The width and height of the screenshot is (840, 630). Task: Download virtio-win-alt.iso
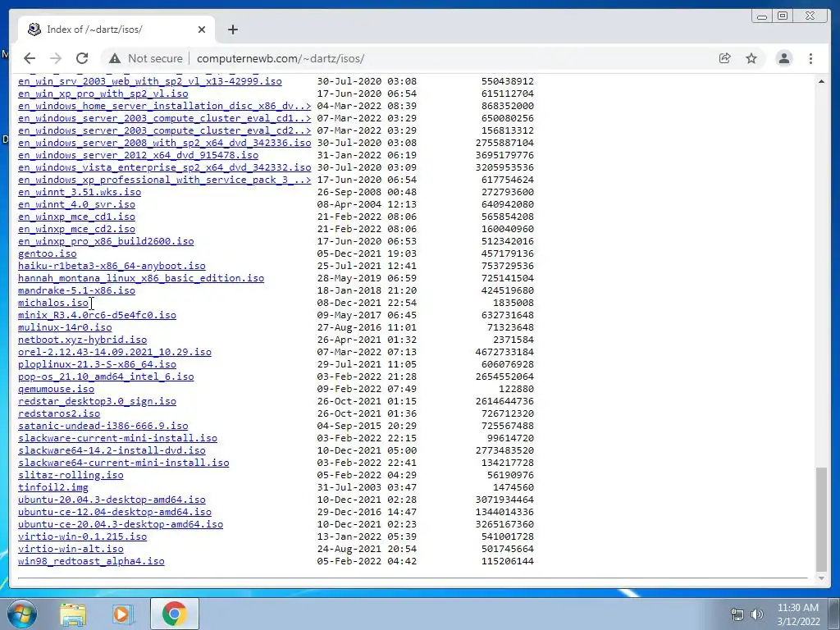point(71,549)
